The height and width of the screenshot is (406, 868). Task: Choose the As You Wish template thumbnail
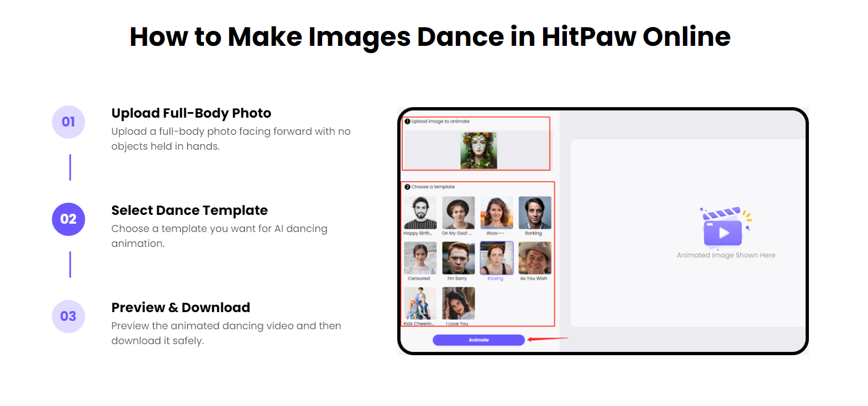click(x=535, y=258)
